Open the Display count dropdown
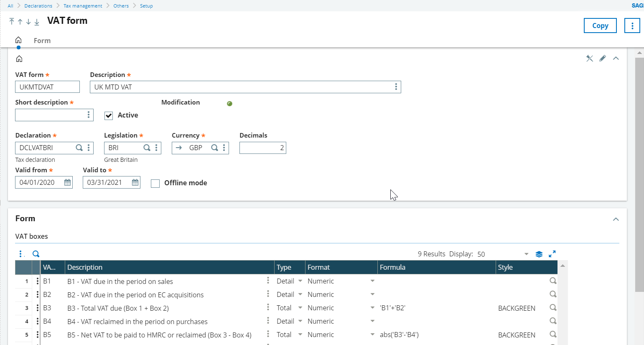Viewport: 644px width, 345px height. click(526, 254)
